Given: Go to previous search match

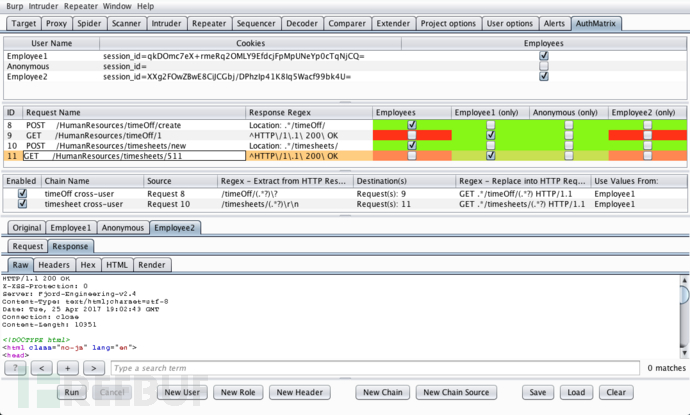Looking at the screenshot, I should tap(41, 368).
